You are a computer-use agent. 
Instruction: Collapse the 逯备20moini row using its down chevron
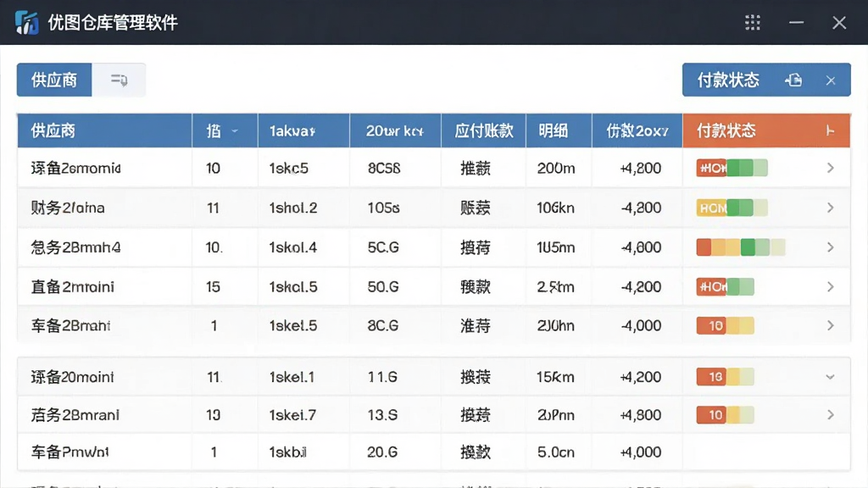tap(830, 377)
